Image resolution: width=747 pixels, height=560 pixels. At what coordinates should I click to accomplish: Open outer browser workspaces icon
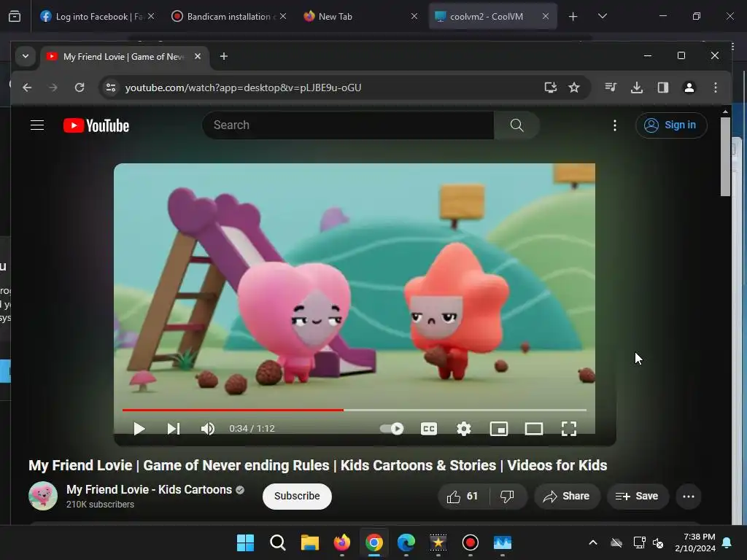[15, 16]
